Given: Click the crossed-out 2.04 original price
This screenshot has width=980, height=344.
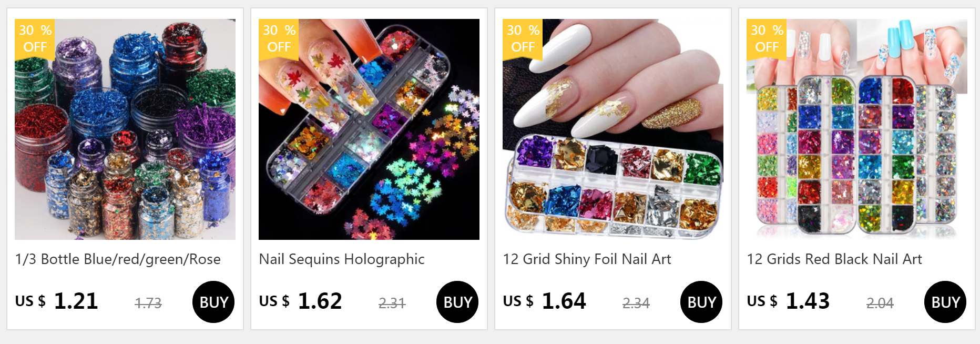Looking at the screenshot, I should pos(880,303).
